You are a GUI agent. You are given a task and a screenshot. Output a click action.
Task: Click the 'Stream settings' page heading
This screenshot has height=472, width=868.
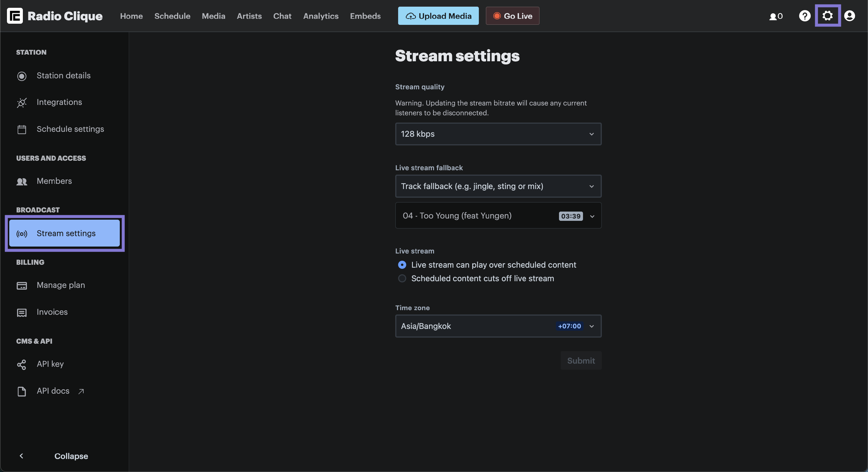click(457, 56)
